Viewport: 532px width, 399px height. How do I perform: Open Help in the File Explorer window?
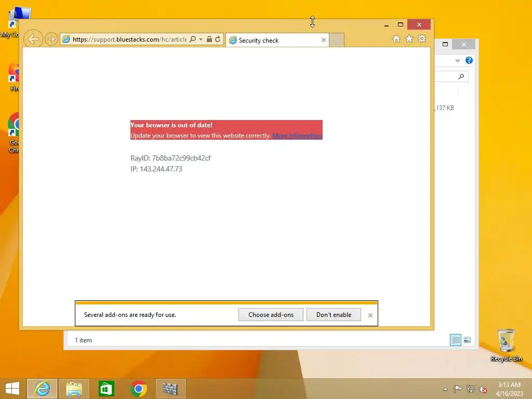click(x=469, y=60)
